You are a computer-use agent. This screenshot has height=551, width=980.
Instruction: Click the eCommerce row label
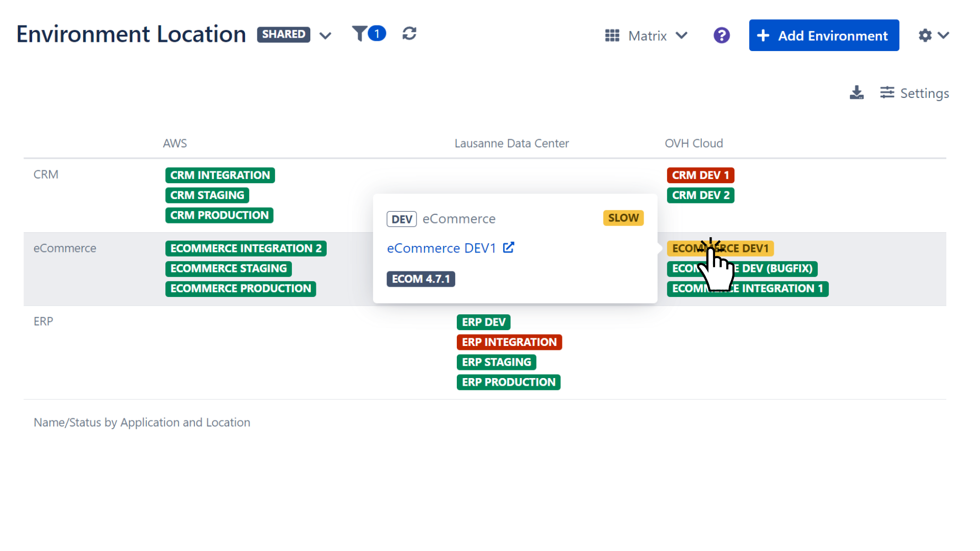click(65, 248)
